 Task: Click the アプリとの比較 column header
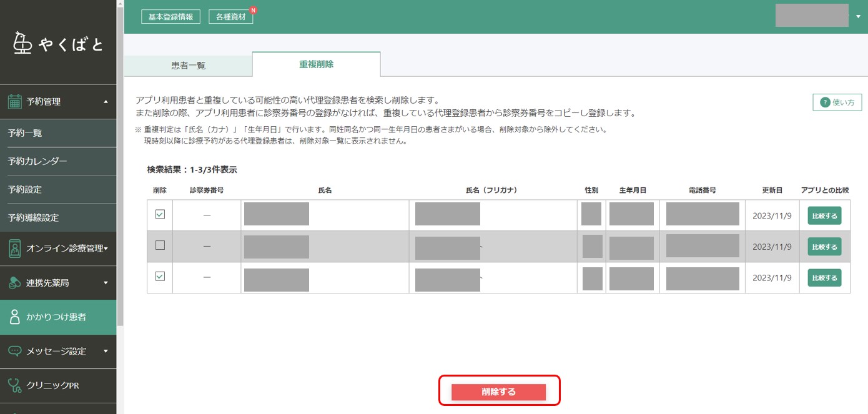coord(824,190)
